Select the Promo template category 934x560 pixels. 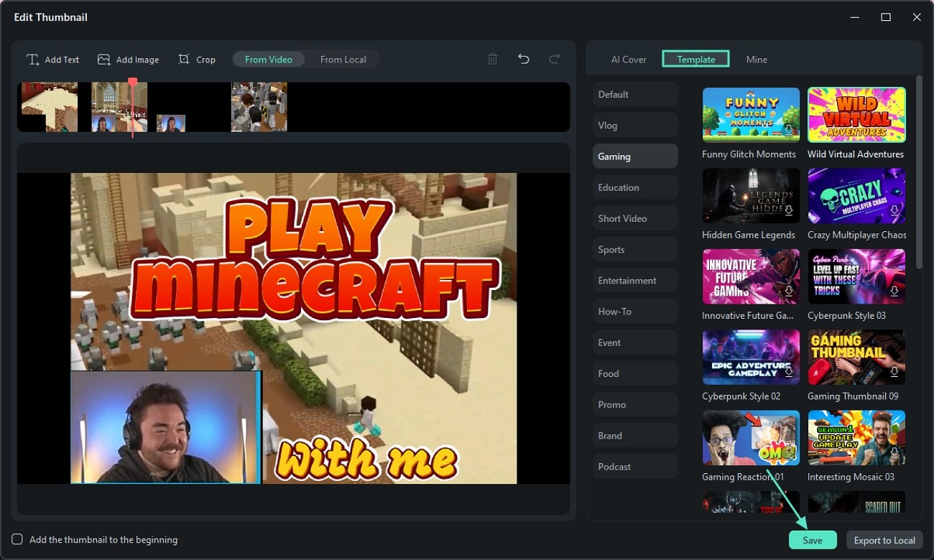click(635, 404)
